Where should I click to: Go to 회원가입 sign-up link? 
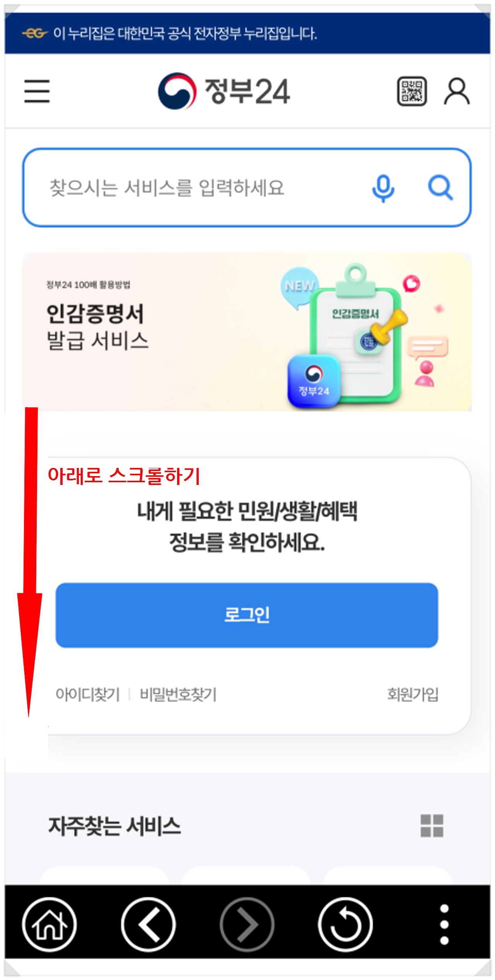pos(413,694)
